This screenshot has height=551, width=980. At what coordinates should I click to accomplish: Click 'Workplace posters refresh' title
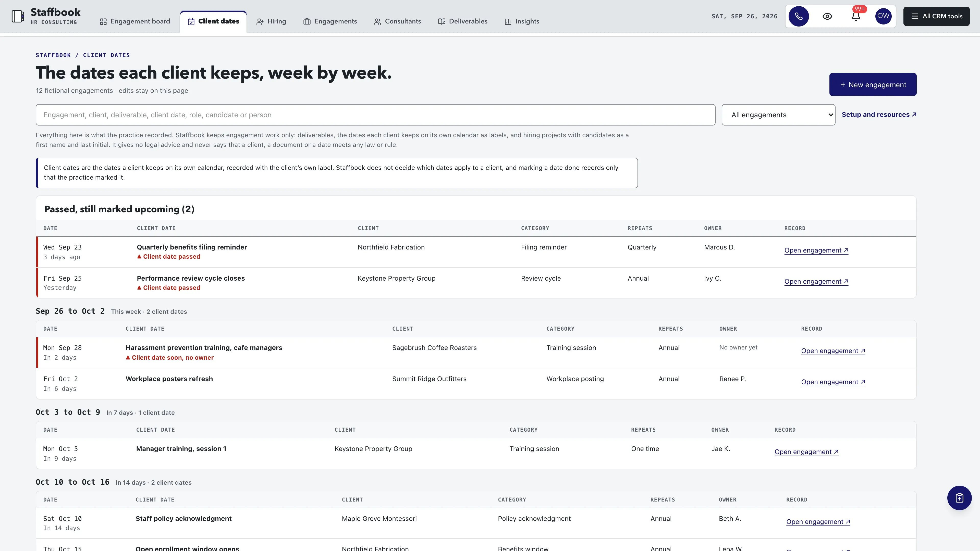169,379
